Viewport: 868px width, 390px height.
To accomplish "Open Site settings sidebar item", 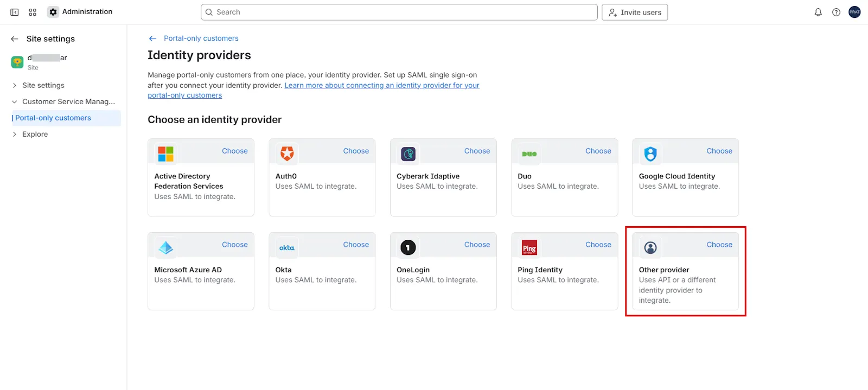I will pos(43,86).
